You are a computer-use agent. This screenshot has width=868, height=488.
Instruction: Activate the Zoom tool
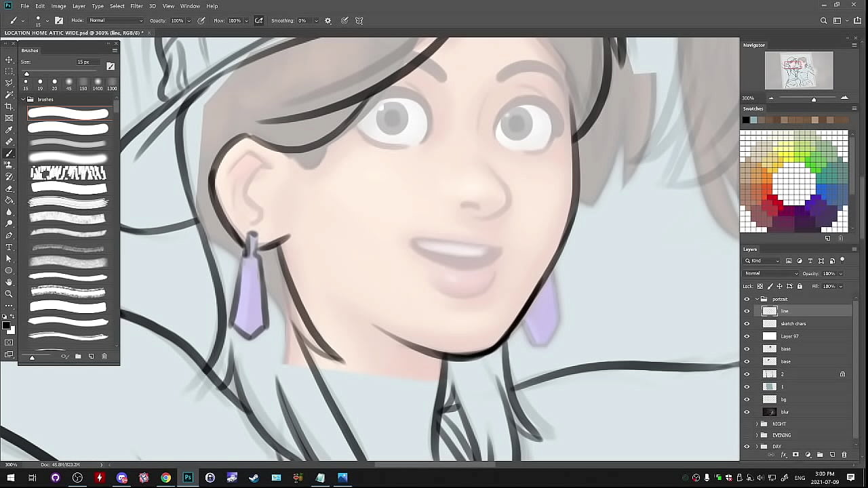[x=9, y=293]
